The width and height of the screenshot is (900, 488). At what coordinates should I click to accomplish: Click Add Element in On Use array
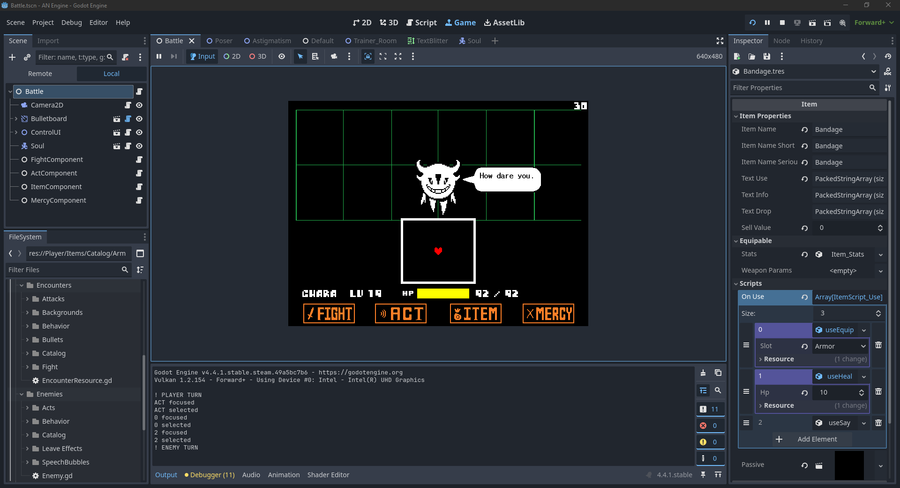click(x=810, y=439)
